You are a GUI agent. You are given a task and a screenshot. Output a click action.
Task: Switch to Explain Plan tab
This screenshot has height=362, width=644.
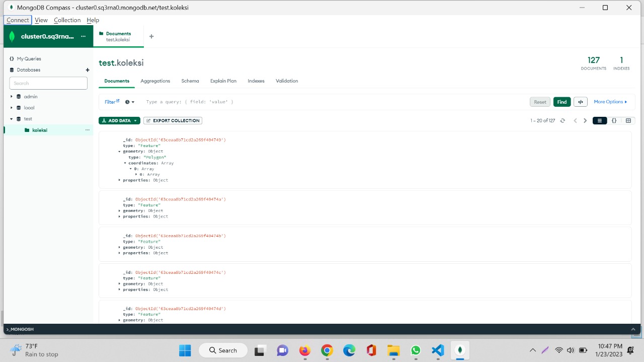coord(223,81)
